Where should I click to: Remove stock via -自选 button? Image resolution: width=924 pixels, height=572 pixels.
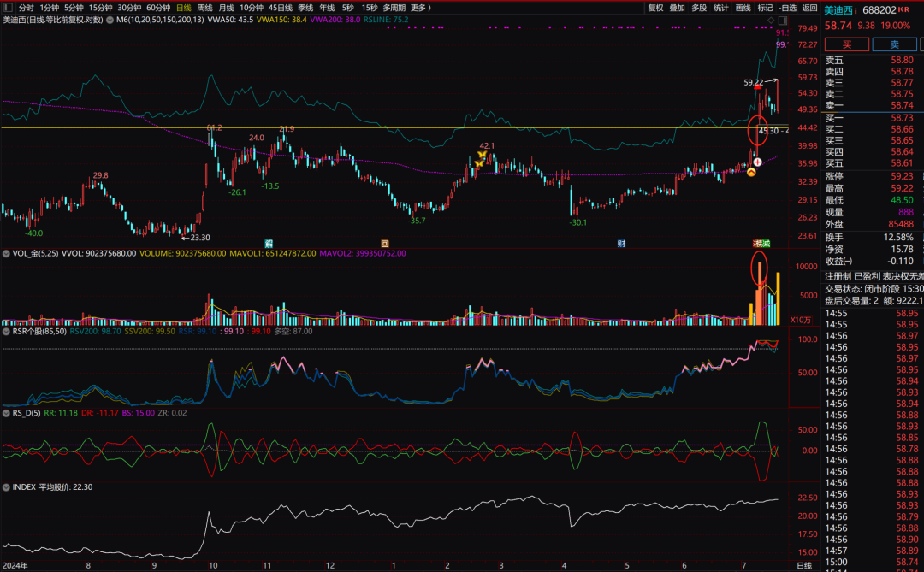[787, 8]
